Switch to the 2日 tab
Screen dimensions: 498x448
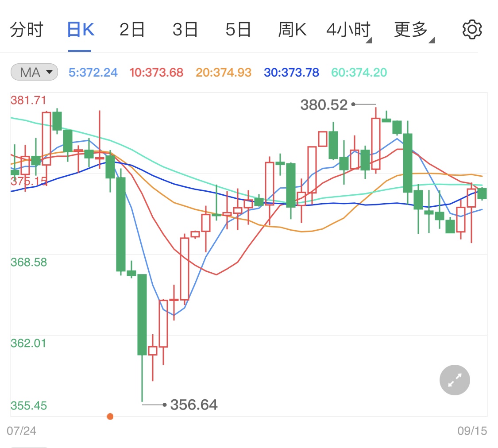click(132, 30)
